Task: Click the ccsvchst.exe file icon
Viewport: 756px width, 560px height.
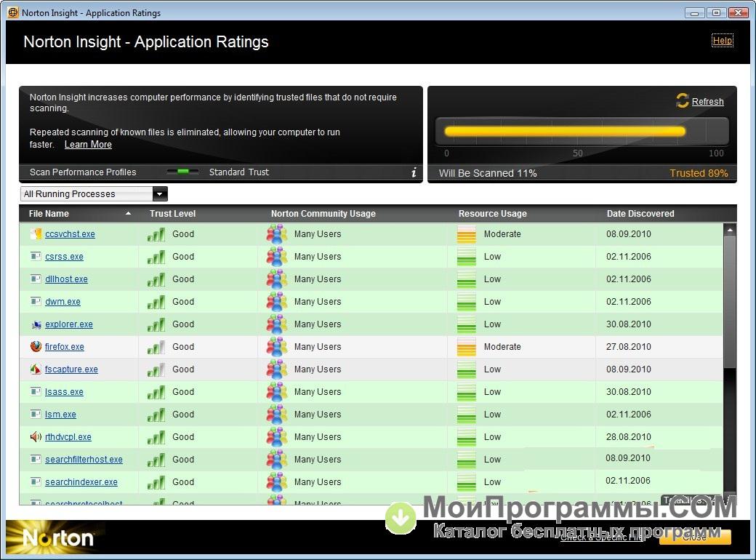Action: pyautogui.click(x=36, y=234)
